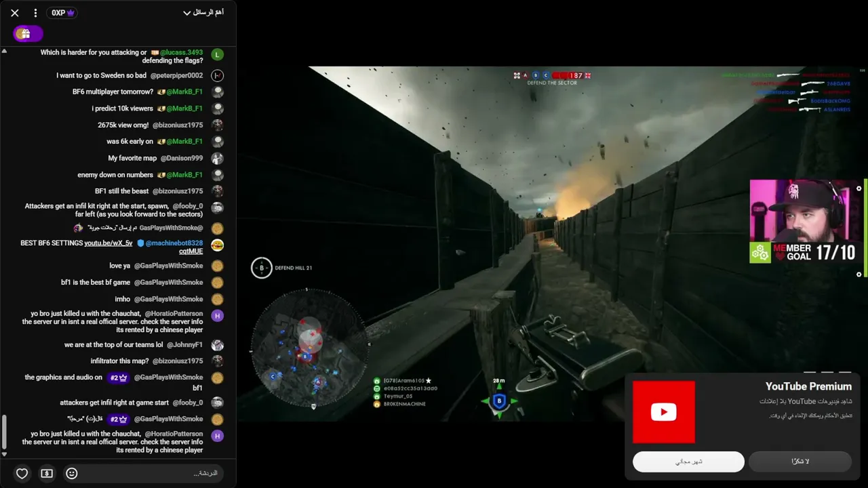Click the @peterpiper0002 username
This screenshot has height=488, width=868.
[176, 76]
